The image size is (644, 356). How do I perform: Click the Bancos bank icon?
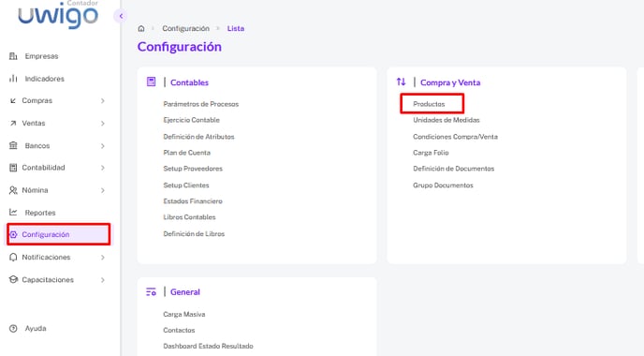click(x=13, y=145)
